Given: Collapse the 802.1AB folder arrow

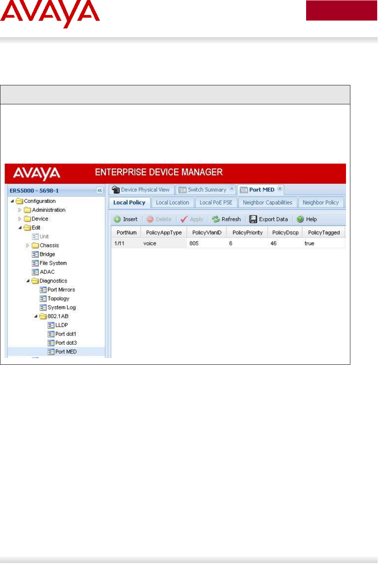Looking at the screenshot, I should click(36, 316).
